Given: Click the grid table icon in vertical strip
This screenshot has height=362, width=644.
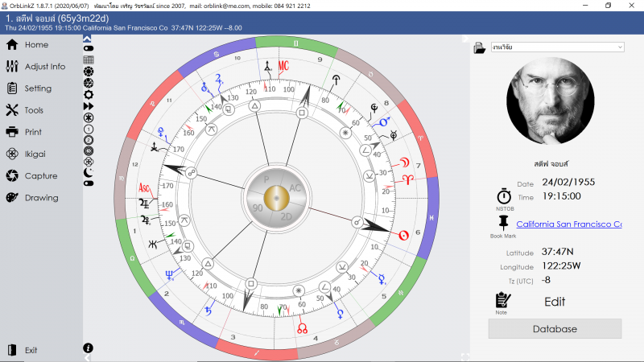Looking at the screenshot, I should 89,60.
